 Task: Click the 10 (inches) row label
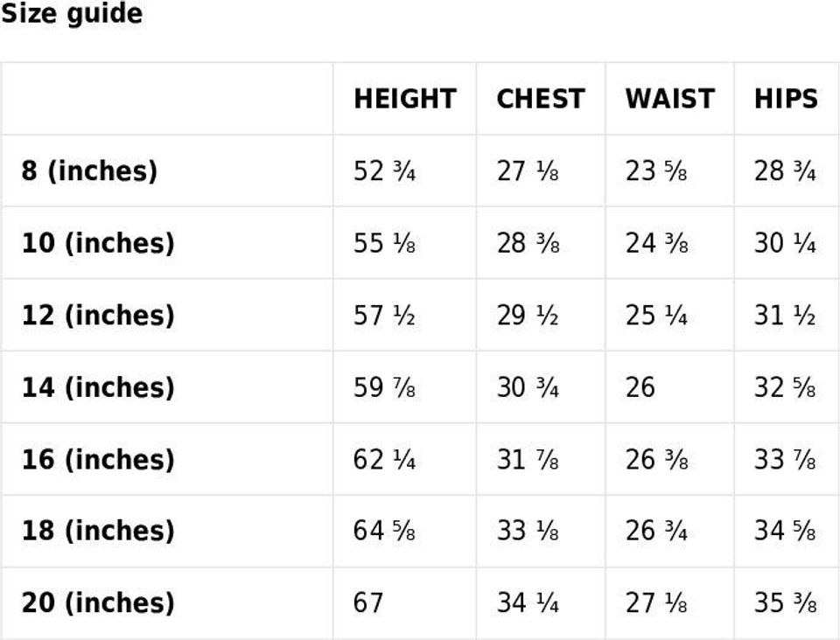coord(98,243)
